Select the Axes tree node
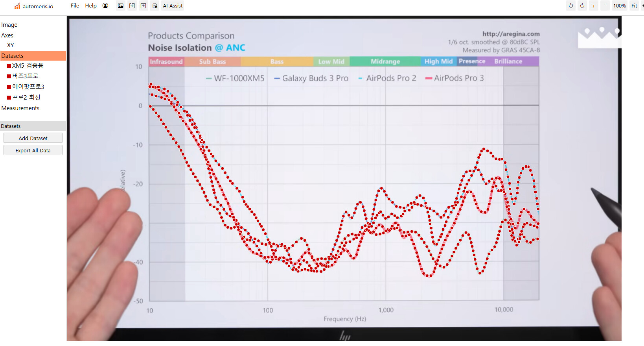This screenshot has width=644, height=346. click(7, 35)
